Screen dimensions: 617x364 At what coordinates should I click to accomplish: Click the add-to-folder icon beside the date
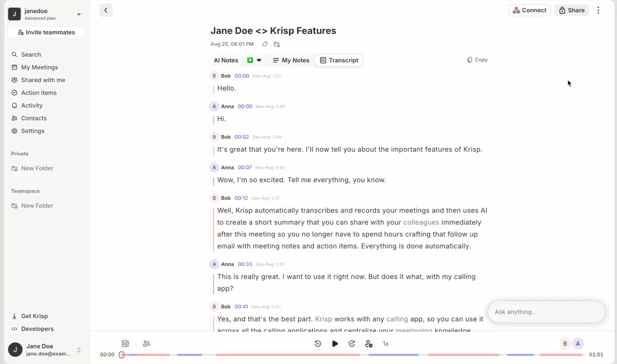277,44
